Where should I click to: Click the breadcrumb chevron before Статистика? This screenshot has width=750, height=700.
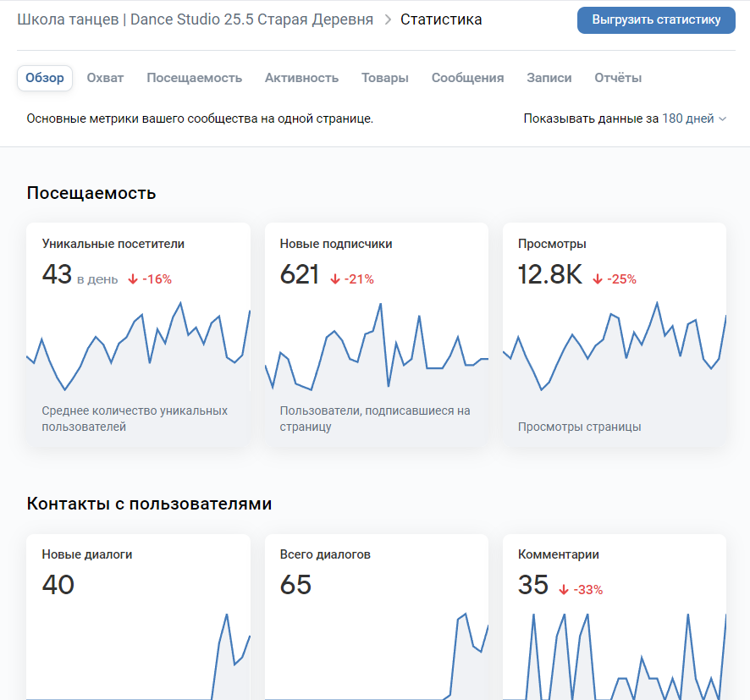(388, 19)
